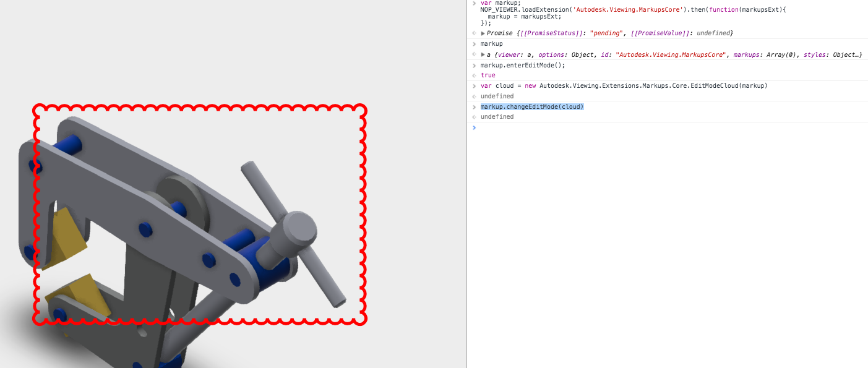Expand the Promise object in the console

click(x=483, y=33)
